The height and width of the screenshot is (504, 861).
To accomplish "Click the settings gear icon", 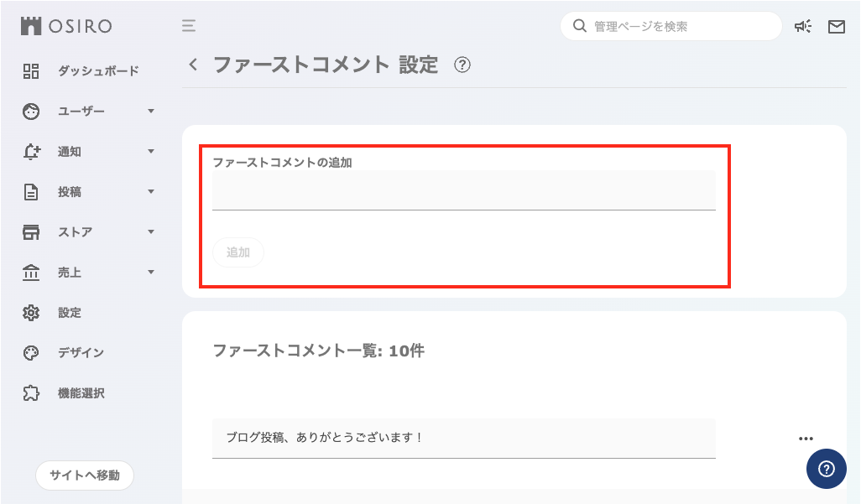I will [31, 313].
